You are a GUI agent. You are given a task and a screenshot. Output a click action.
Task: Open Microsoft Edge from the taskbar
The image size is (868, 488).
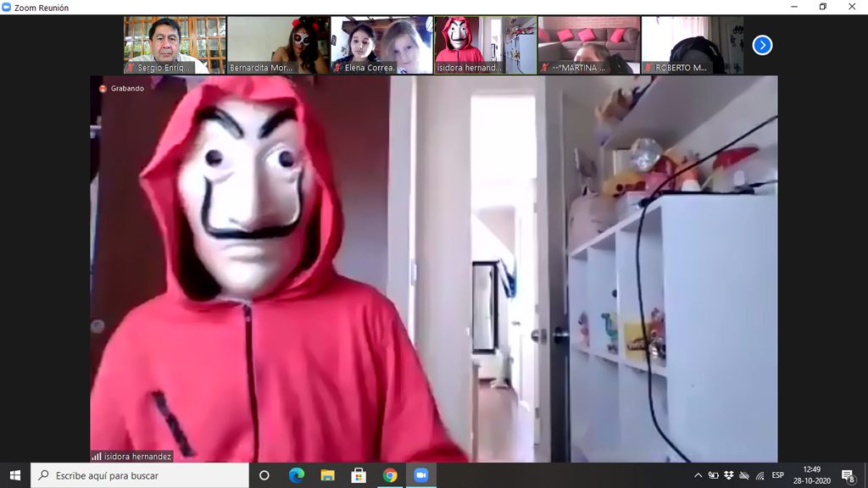click(296, 475)
